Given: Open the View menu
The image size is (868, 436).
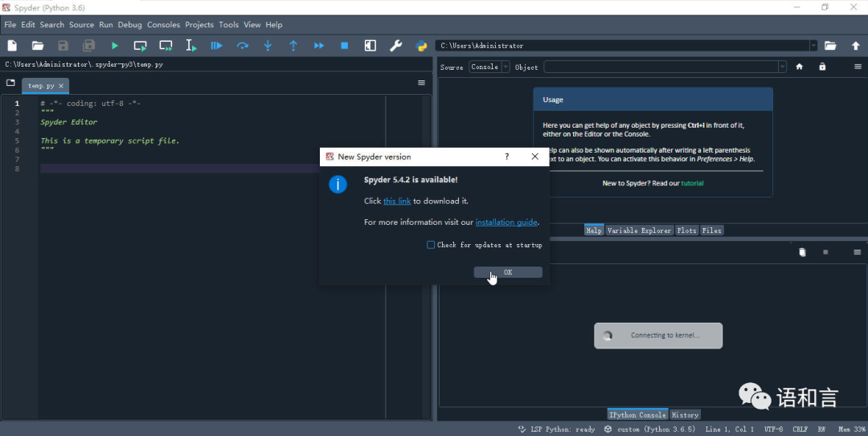Looking at the screenshot, I should [252, 24].
